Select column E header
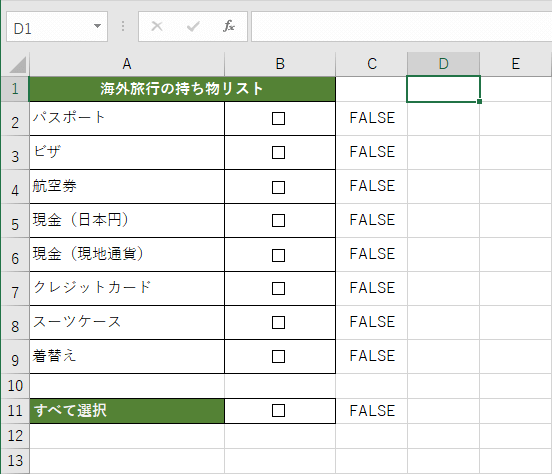Viewport: 552px width, 474px height. point(516,64)
